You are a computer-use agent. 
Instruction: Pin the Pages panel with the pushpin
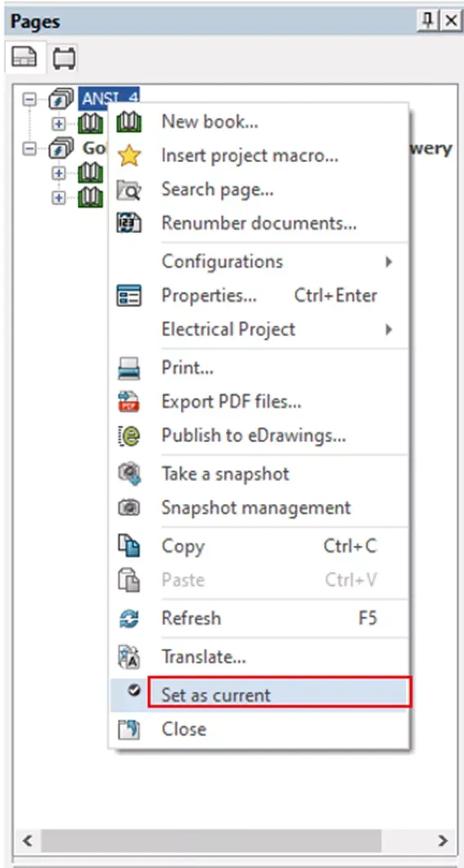tap(427, 21)
